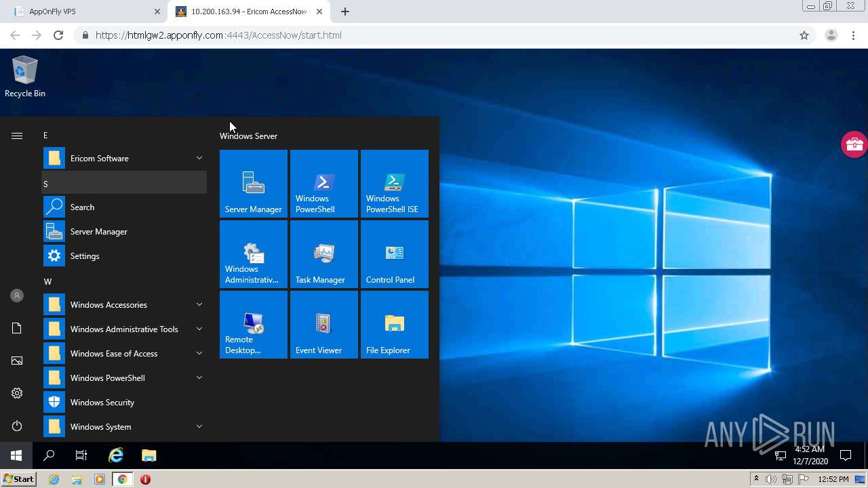Open the red Opera icon on host taskbar
868x488 pixels.
145,479
